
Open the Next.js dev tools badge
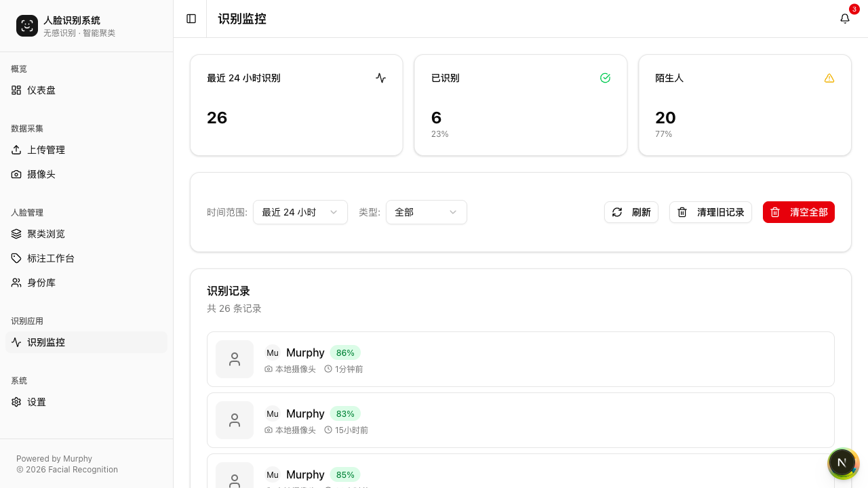click(842, 463)
